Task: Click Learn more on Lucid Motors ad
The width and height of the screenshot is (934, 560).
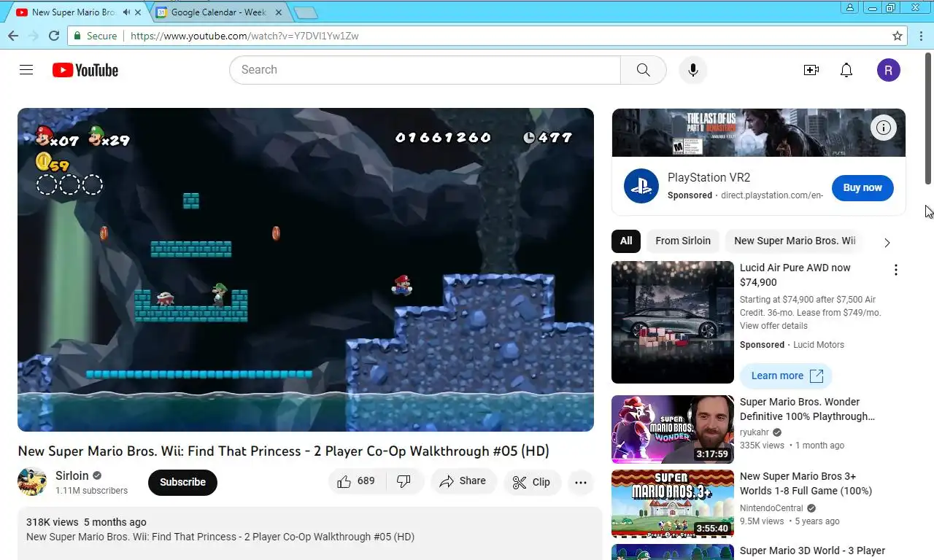Action: coord(786,376)
